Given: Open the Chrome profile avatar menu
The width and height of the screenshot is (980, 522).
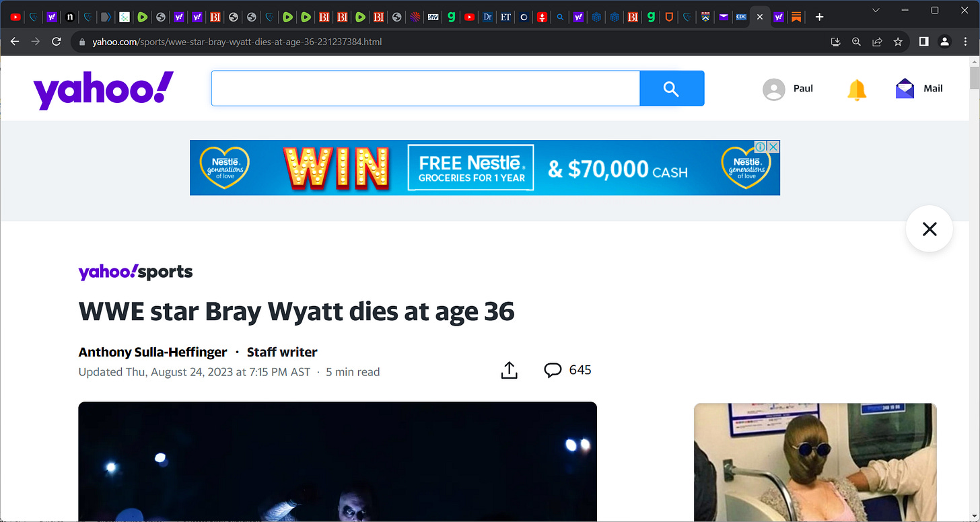Looking at the screenshot, I should (x=944, y=42).
